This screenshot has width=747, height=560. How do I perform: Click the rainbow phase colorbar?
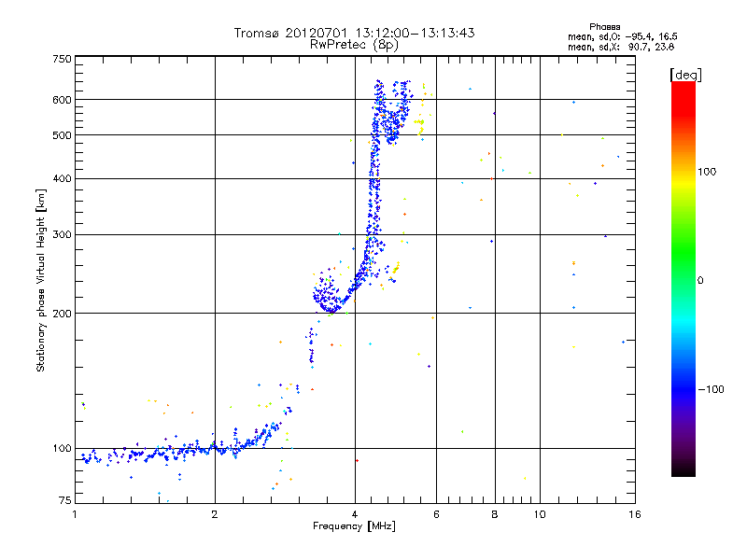coord(684,278)
